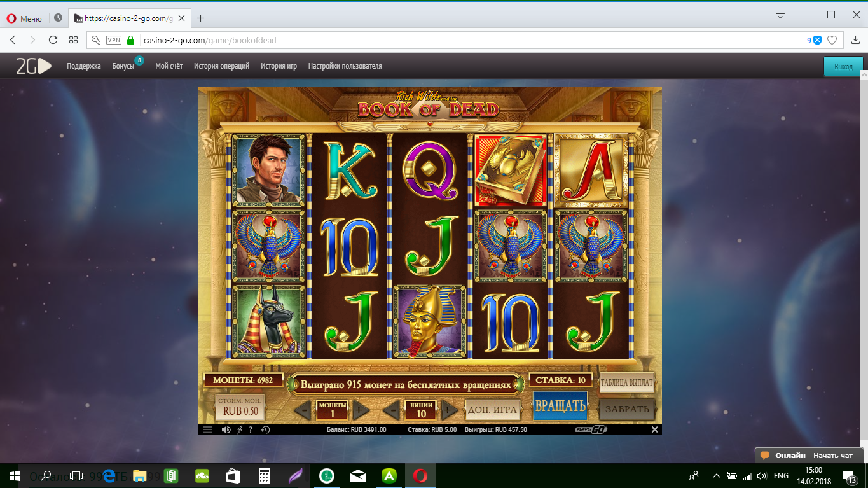868x488 pixels.
Task: Open Opera tab menu dropdown icon
Action: click(781, 14)
